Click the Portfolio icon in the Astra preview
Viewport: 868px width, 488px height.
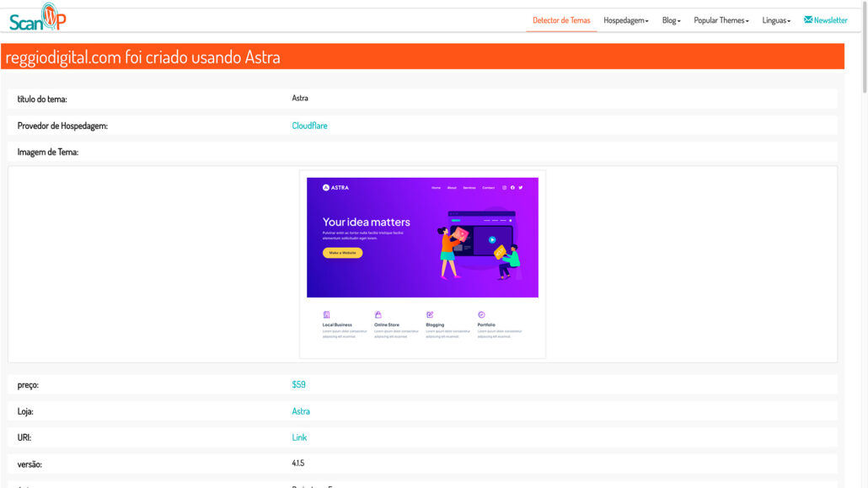[x=480, y=314]
